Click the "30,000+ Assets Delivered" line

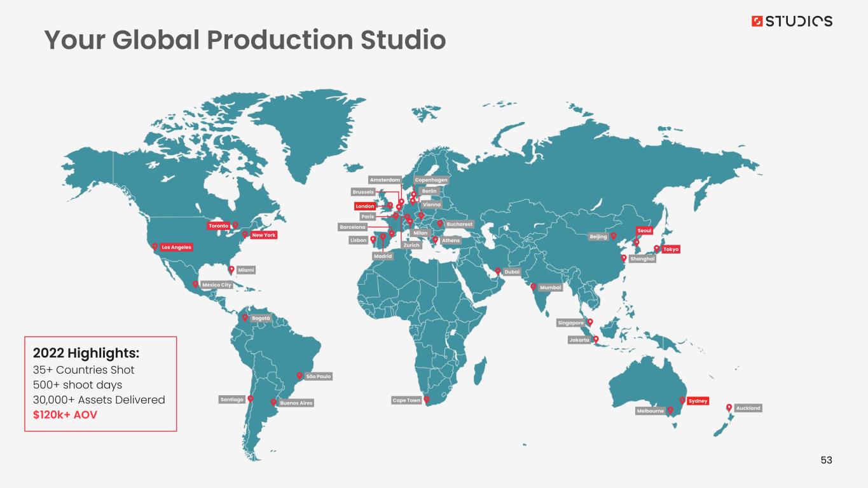[99, 400]
